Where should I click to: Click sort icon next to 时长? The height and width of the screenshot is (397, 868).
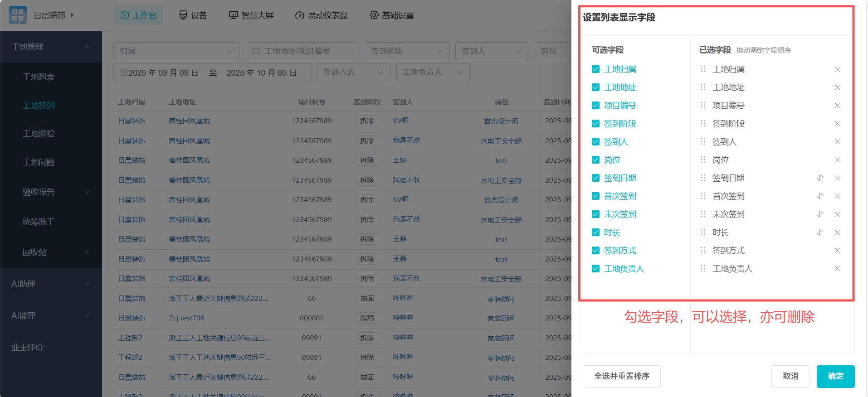[820, 232]
